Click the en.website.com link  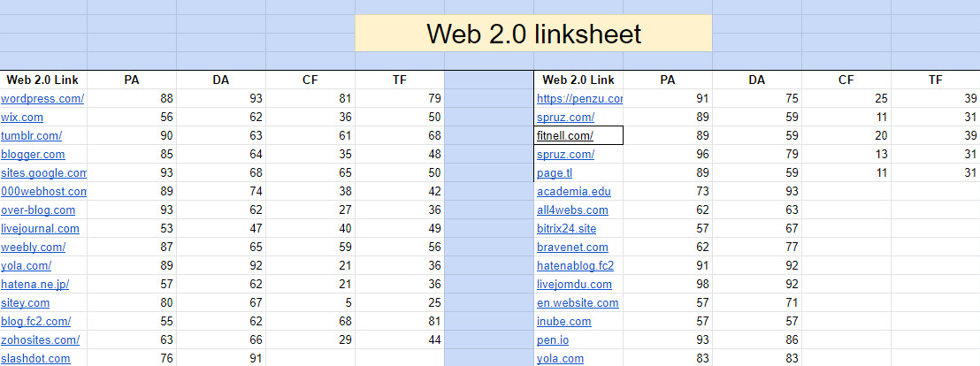[578, 303]
